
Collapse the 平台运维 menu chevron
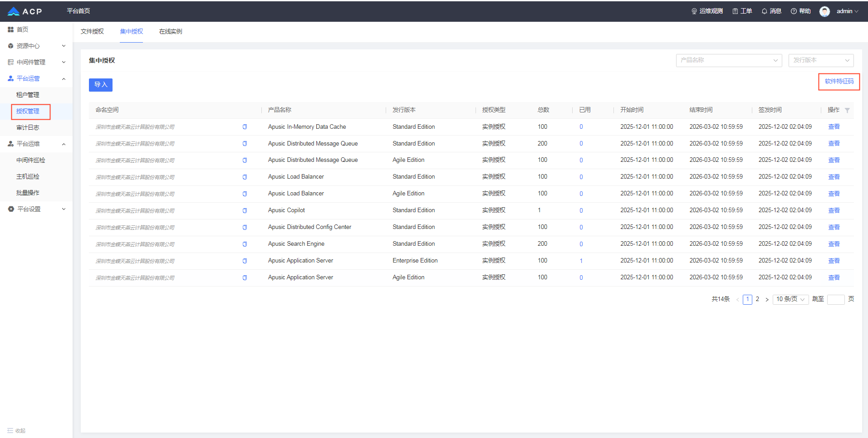[64, 144]
